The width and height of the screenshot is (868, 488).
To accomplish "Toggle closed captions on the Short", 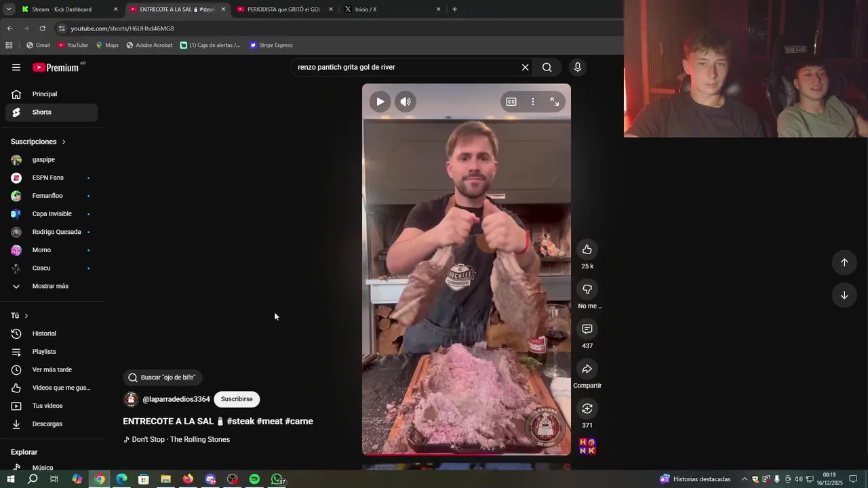I will [511, 102].
